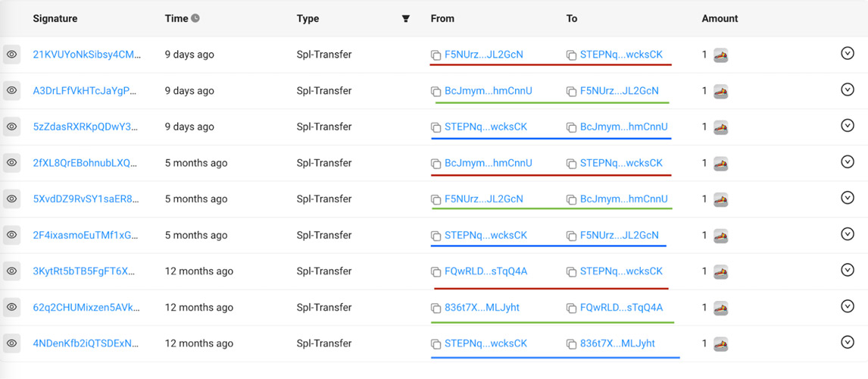Viewport: 868px width, 379px height.
Task: Toggle eye icon for 5zZdasRXRKpQDwY3 row
Action: (11, 127)
